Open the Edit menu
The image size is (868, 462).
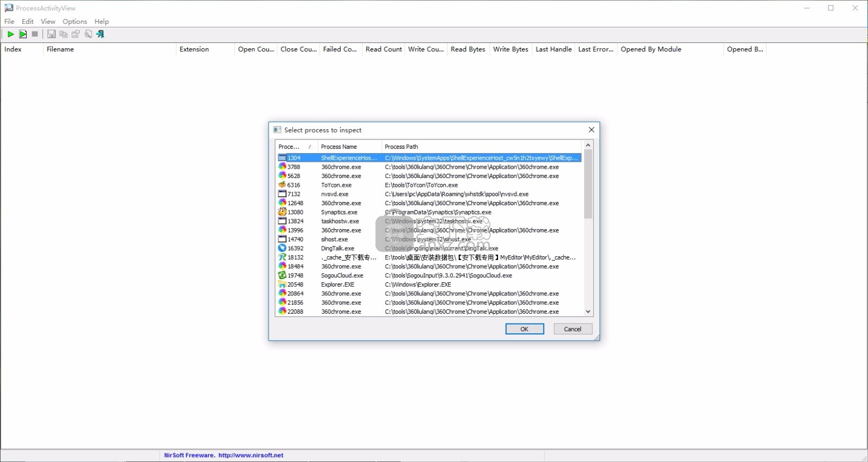click(28, 22)
